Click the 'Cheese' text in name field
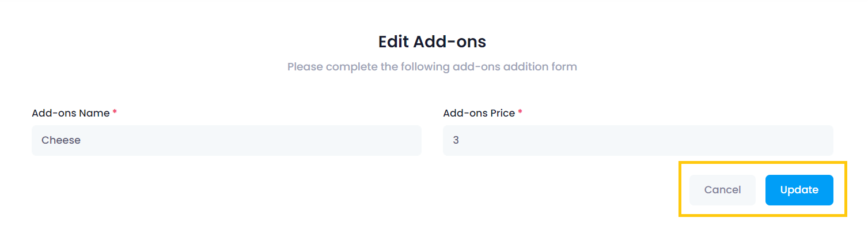Viewport: 868px width, 236px height. tap(61, 140)
